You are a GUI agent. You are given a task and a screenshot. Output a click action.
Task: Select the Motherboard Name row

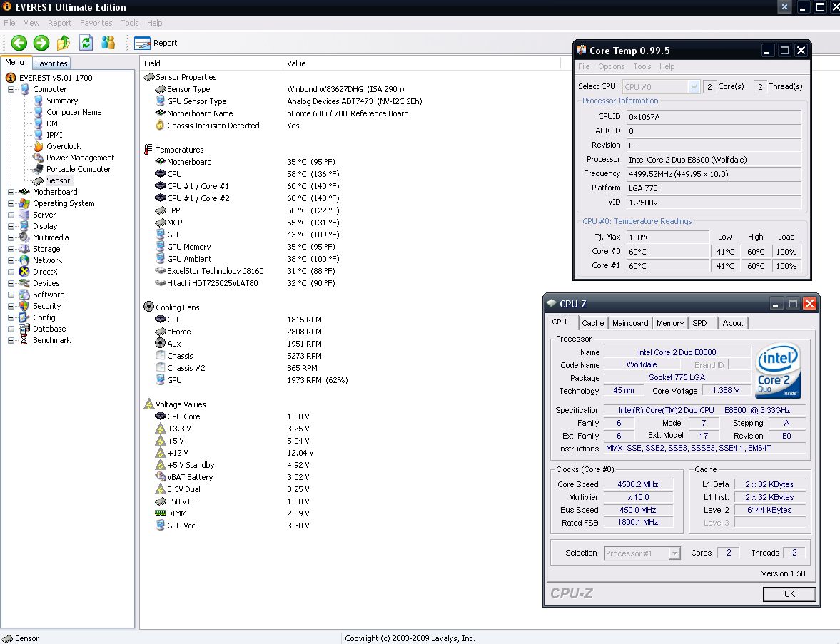click(x=281, y=113)
